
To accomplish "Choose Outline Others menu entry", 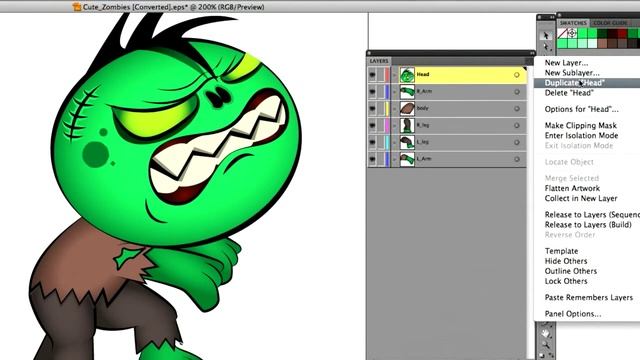I will tap(571, 271).
